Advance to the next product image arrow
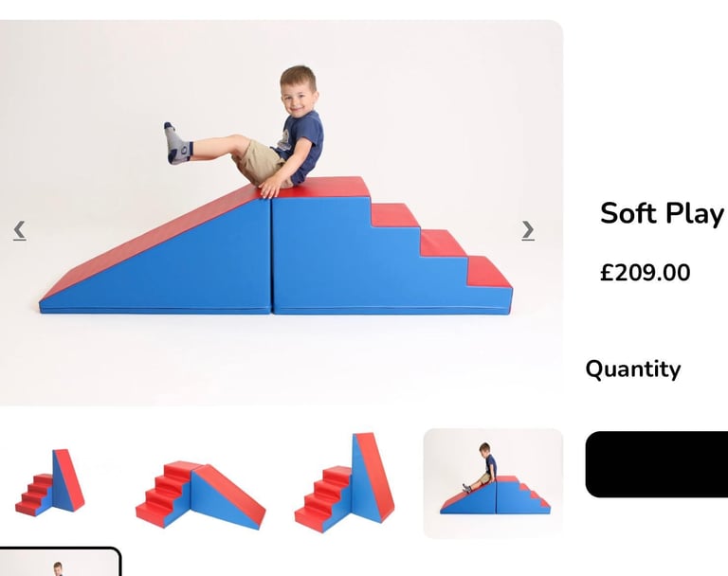 pyautogui.click(x=528, y=230)
